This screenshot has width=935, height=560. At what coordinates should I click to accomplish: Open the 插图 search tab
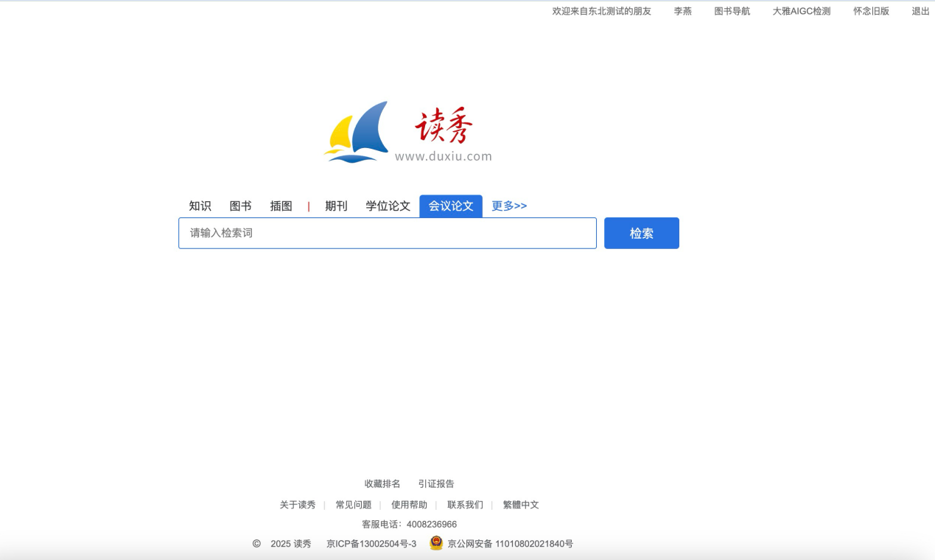click(x=281, y=206)
